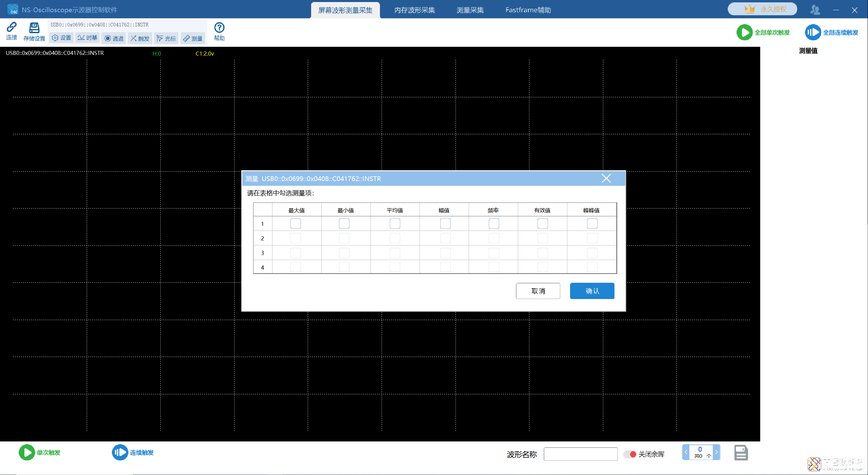This screenshot has height=475, width=868.
Task: Check 平均值 for row 3
Action: pos(395,253)
